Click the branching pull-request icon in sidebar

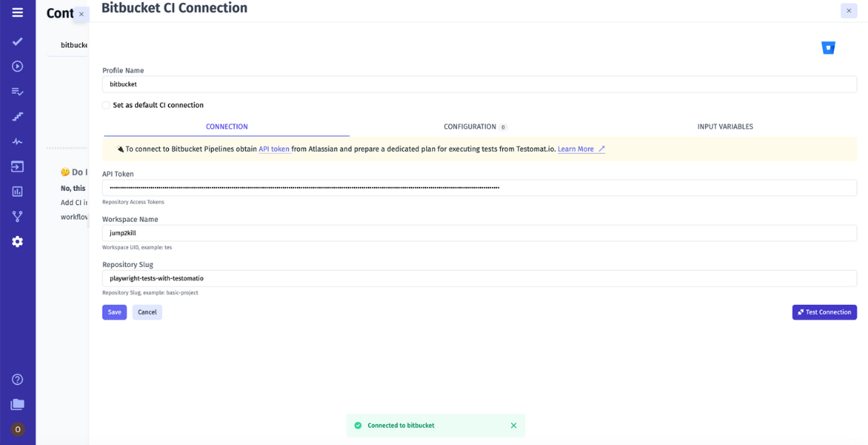pos(17,216)
